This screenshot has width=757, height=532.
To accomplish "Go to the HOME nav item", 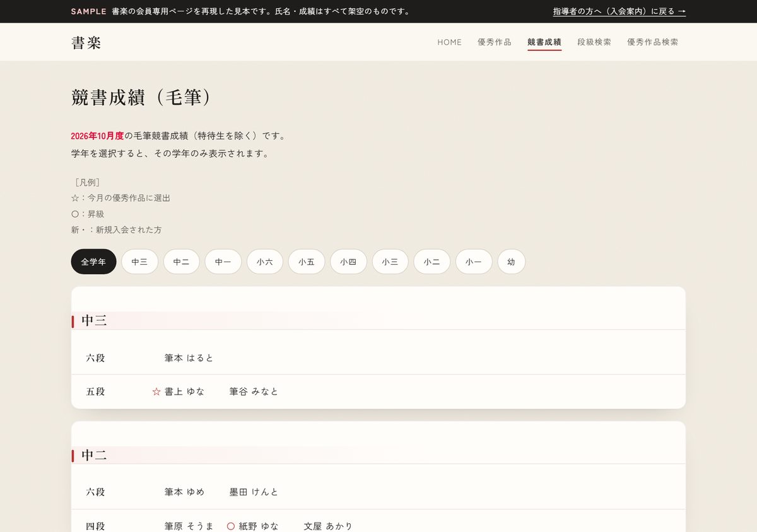I will pyautogui.click(x=449, y=42).
